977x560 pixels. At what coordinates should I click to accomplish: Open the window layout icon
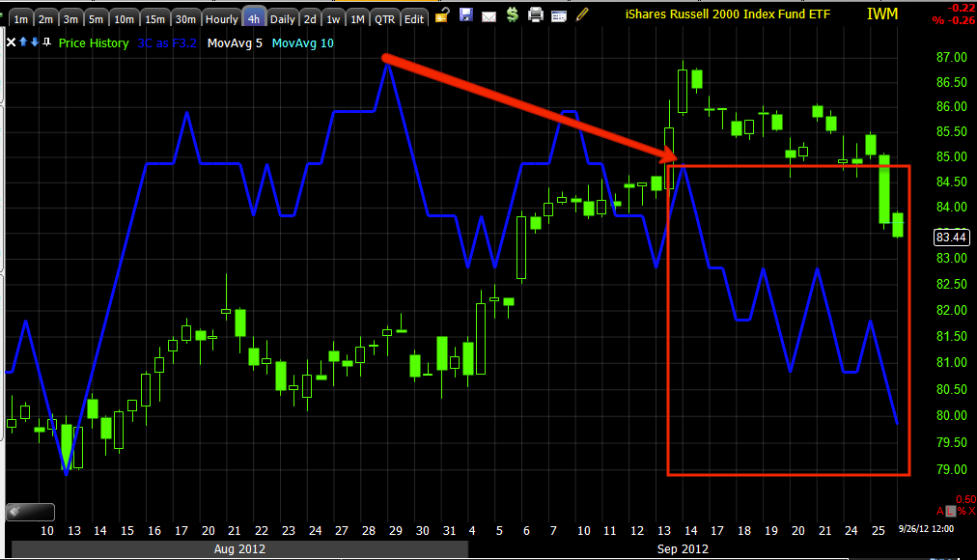point(559,16)
